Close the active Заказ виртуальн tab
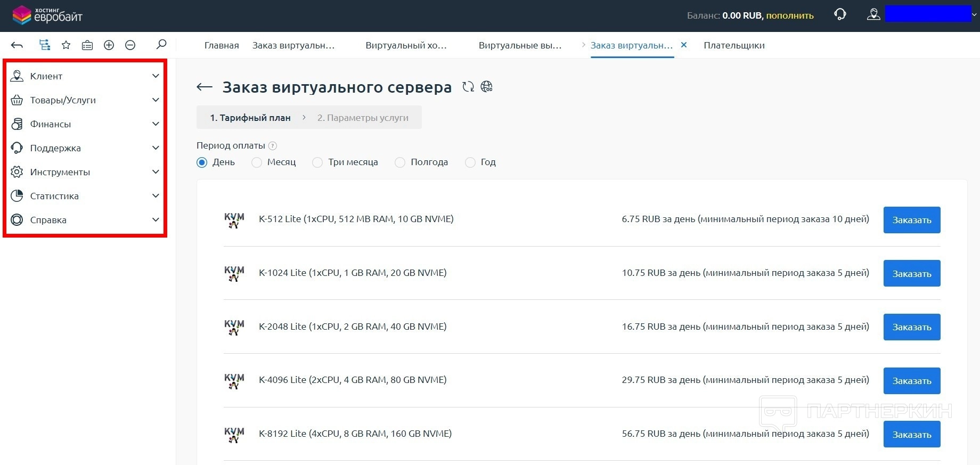 click(684, 45)
